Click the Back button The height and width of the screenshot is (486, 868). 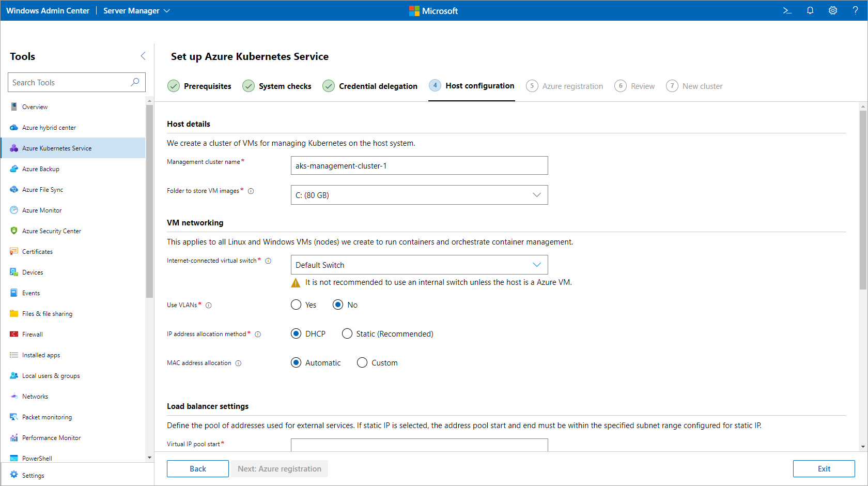pos(197,469)
